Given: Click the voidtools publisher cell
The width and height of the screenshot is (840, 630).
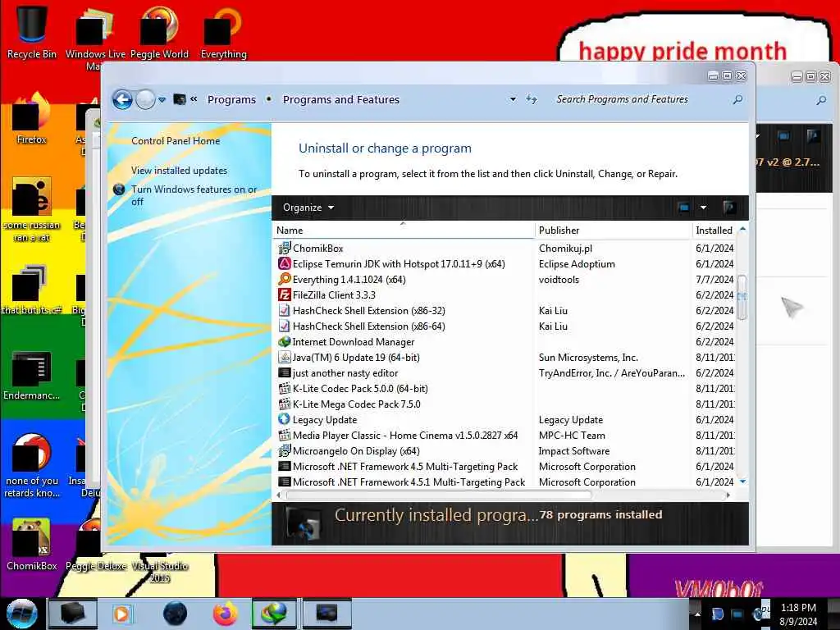Looking at the screenshot, I should [x=559, y=279].
